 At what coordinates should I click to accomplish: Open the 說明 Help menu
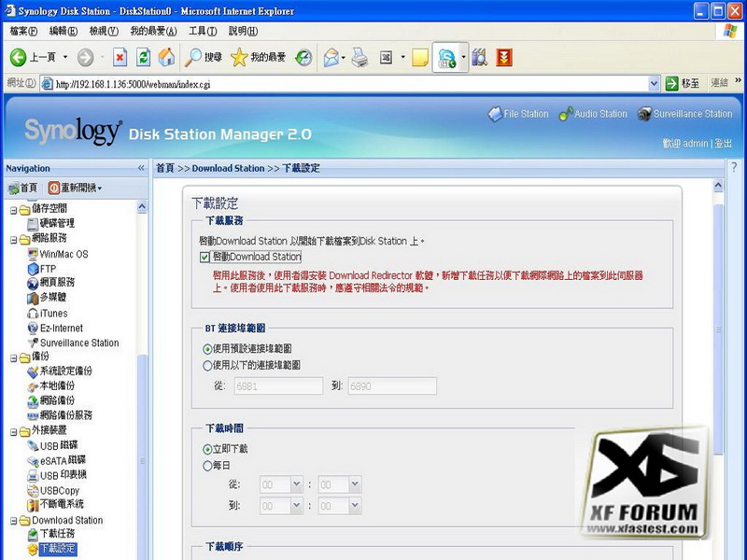pos(243,32)
